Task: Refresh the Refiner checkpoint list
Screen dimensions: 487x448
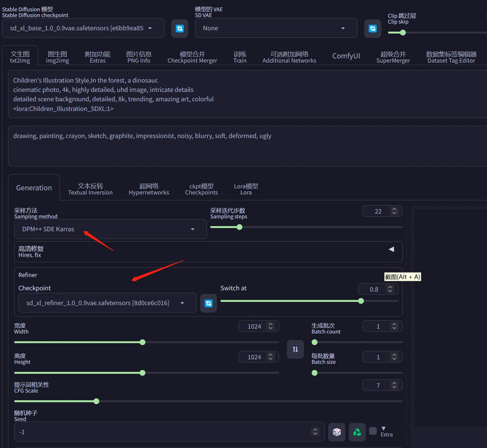Action: tap(208, 303)
